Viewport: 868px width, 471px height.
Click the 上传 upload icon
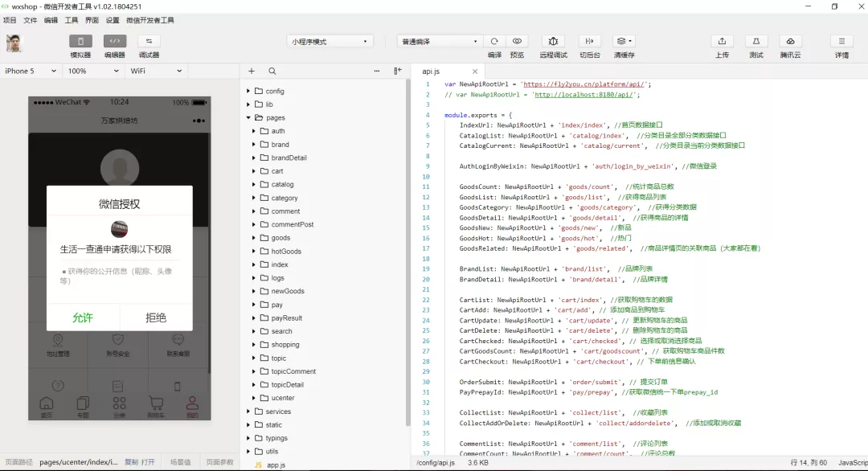point(721,46)
